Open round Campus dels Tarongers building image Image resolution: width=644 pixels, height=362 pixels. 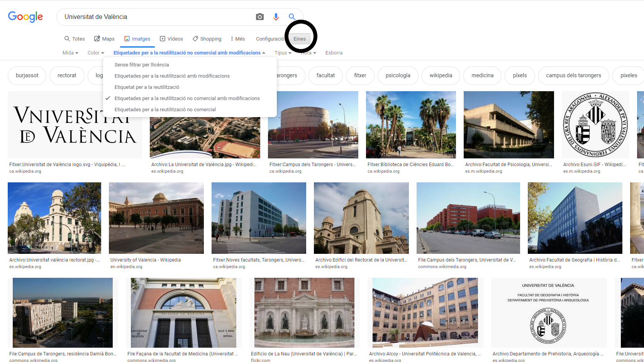[x=313, y=125]
